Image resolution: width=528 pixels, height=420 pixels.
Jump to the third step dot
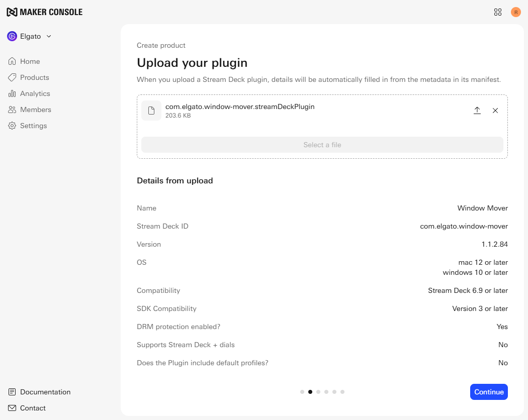318,392
